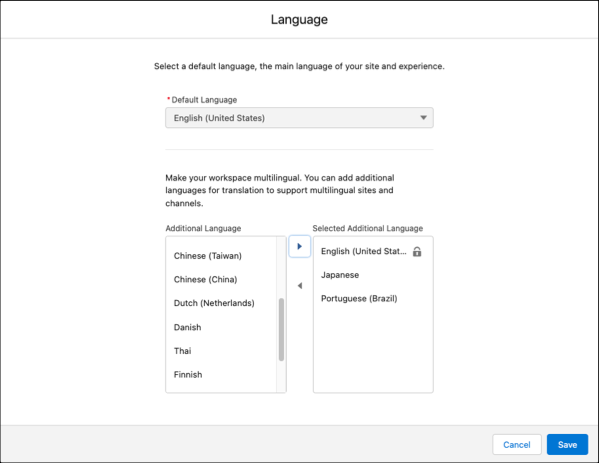
Task: Select Chinese (China) in the list
Action: coord(206,279)
